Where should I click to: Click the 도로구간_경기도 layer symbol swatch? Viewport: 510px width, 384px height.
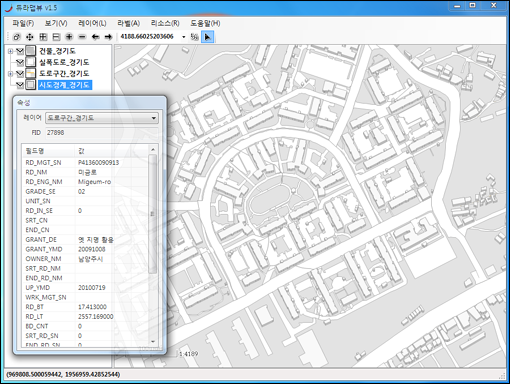(31, 73)
